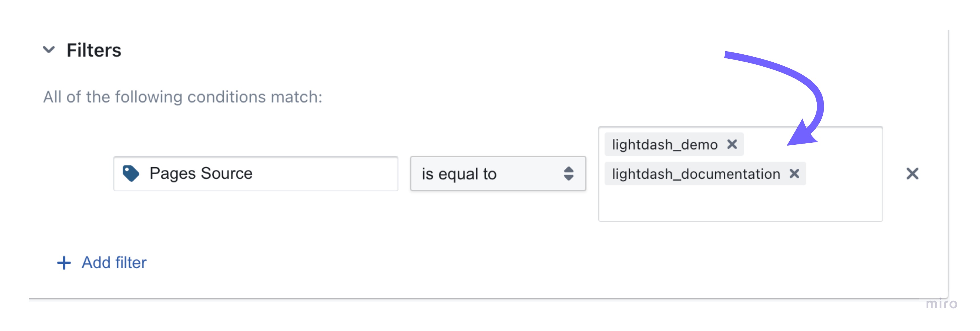
Task: Open the 'is equal to' operator dropdown
Action: (498, 174)
